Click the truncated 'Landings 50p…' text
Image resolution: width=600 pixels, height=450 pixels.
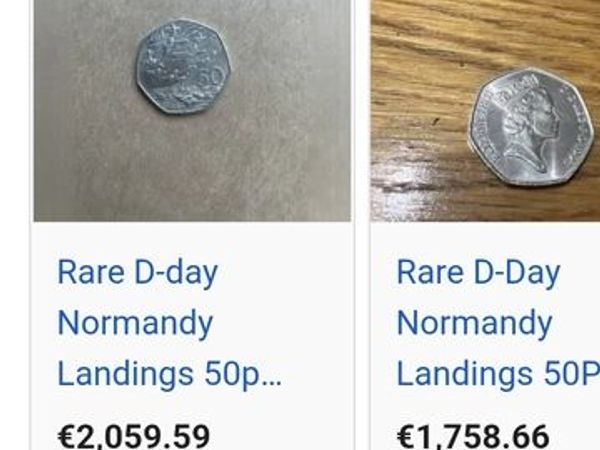pos(170,374)
